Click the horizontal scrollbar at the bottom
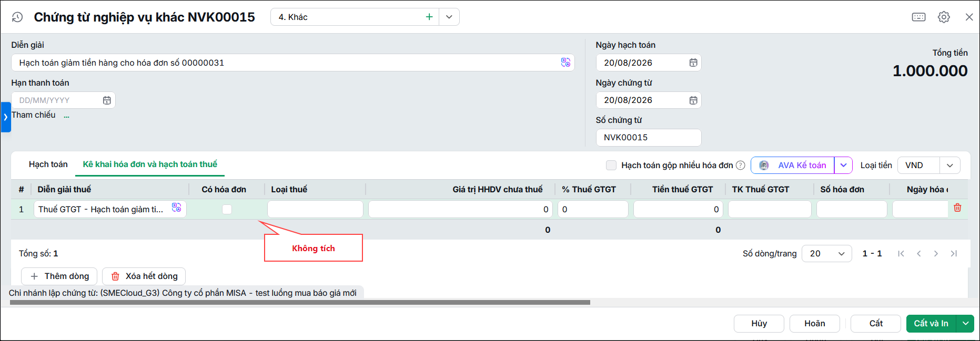Screen dimensions: 980x341 pos(300,303)
